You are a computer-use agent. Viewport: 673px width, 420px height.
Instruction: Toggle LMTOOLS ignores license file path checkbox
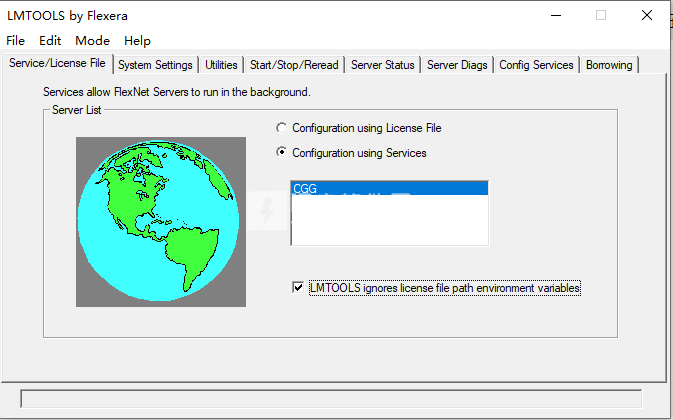tap(297, 288)
